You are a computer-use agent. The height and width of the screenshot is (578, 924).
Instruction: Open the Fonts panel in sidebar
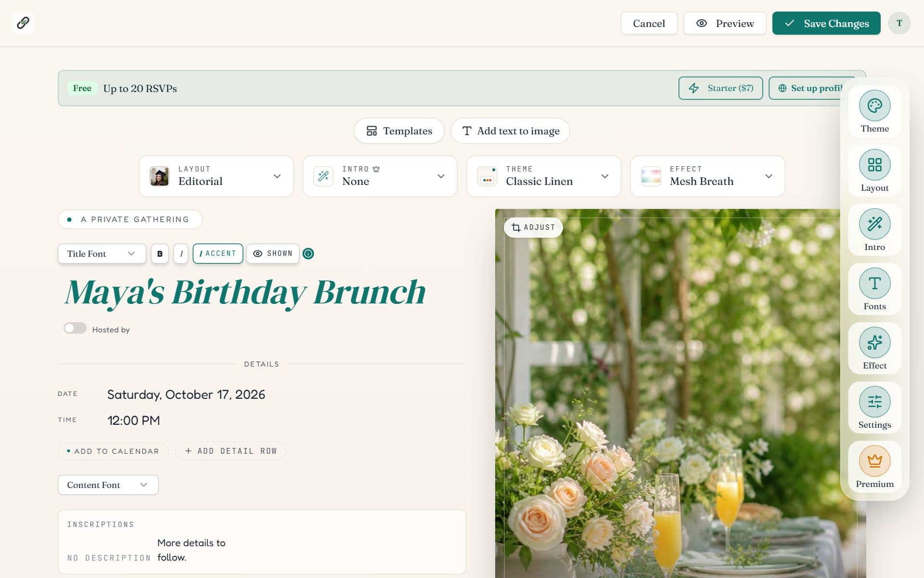coord(874,289)
